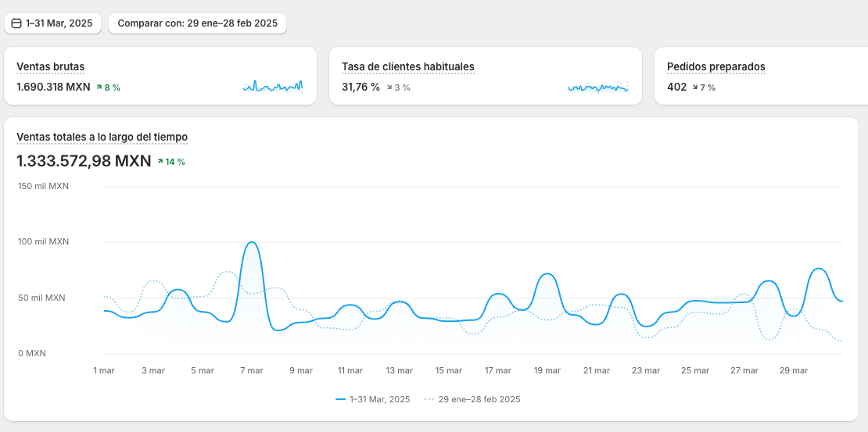
Task: Select the 19 mar label on x-axis
Action: click(547, 370)
